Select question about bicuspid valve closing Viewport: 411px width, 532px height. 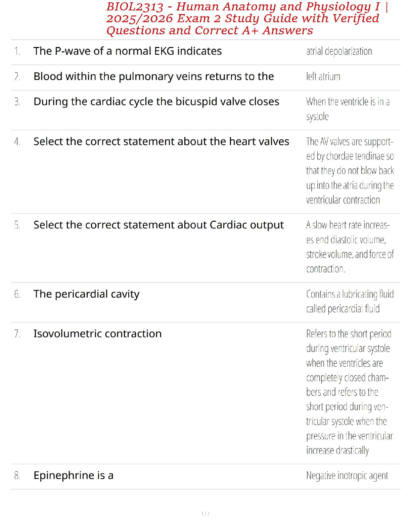[156, 101]
